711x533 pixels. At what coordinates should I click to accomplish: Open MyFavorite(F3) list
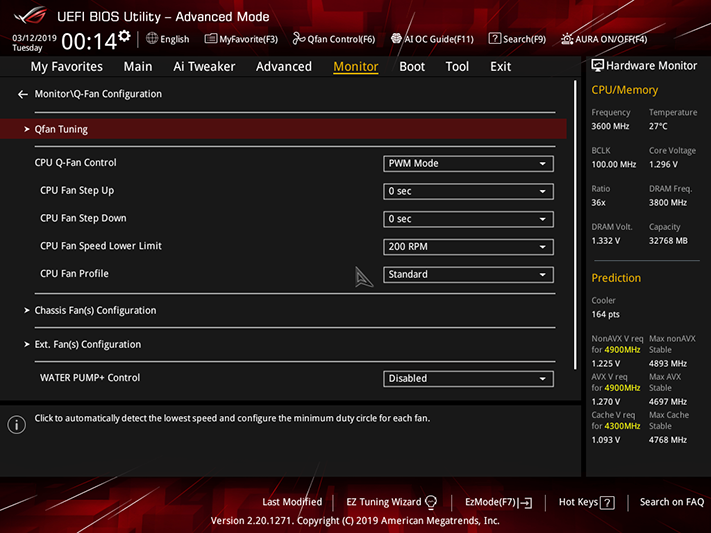point(241,39)
